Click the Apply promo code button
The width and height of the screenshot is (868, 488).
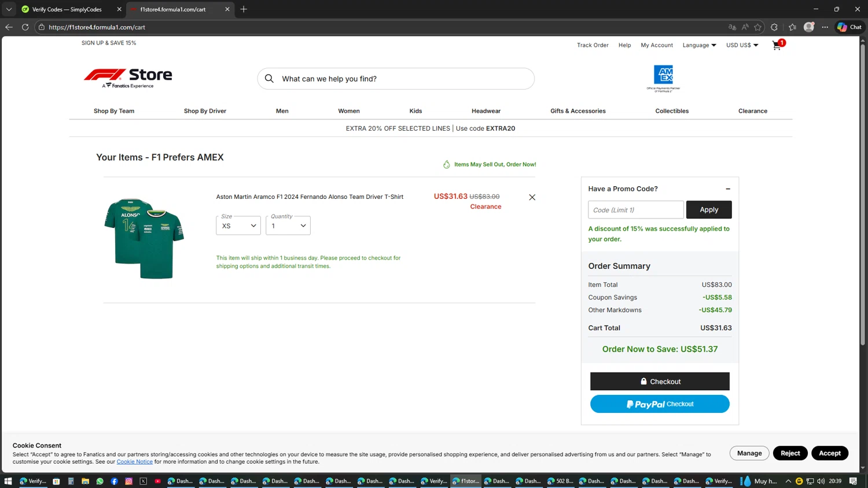coord(709,210)
